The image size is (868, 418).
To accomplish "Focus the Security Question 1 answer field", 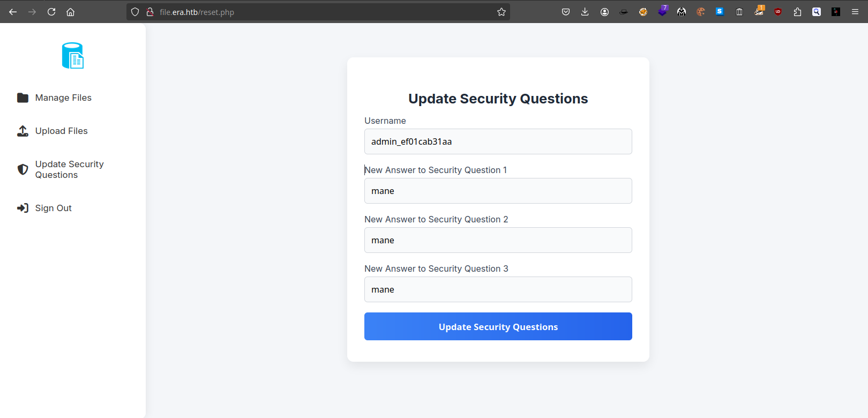I will [x=498, y=191].
